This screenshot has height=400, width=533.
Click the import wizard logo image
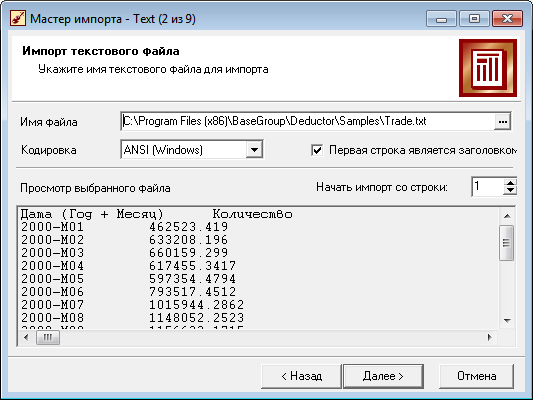[x=488, y=68]
